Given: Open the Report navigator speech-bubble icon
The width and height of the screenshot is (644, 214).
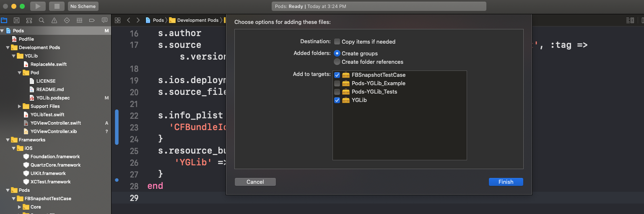Looking at the screenshot, I should [104, 20].
